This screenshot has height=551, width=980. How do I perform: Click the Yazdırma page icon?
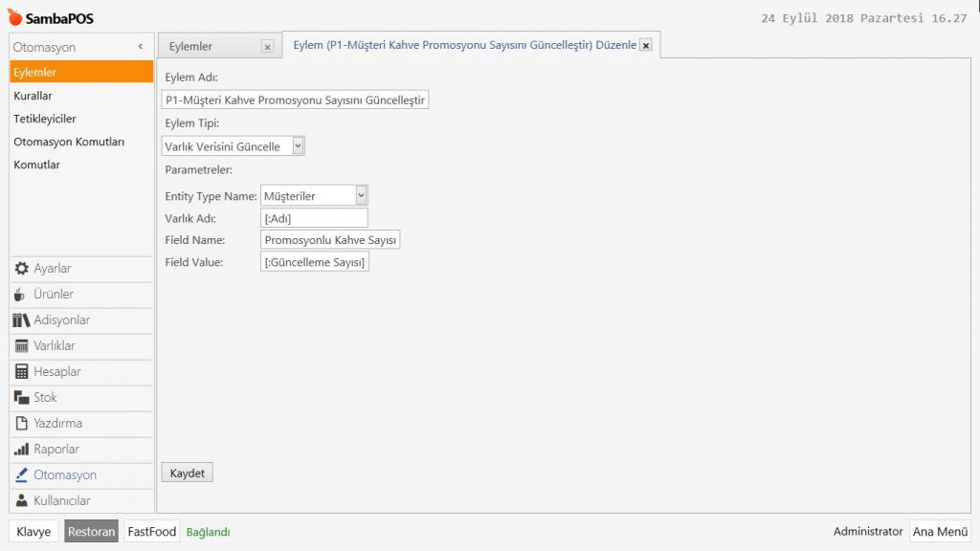21,424
